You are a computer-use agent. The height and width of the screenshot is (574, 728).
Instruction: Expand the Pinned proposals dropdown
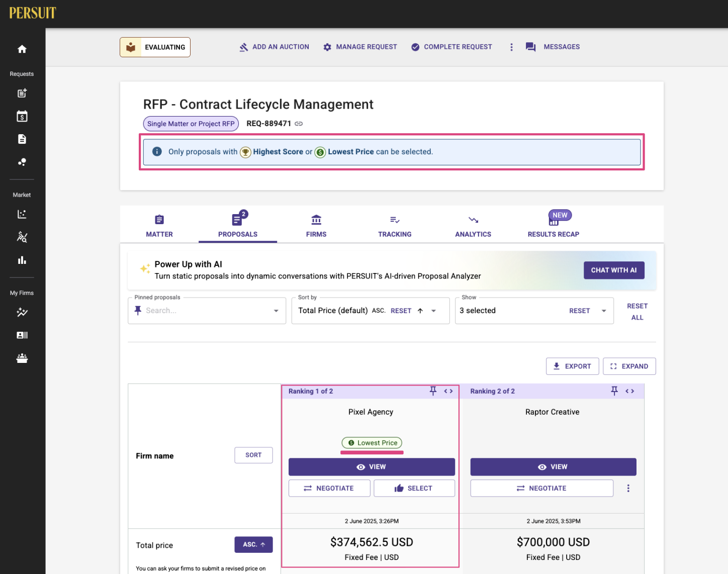coord(276,311)
